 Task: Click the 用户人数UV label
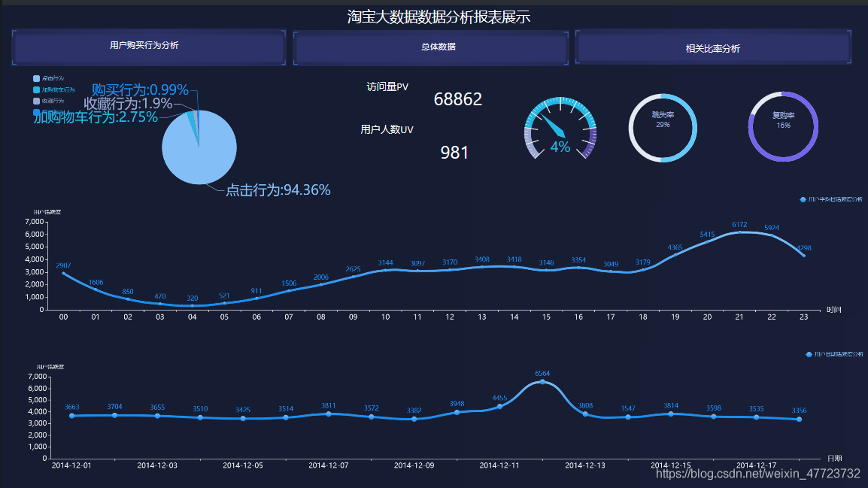click(x=387, y=129)
